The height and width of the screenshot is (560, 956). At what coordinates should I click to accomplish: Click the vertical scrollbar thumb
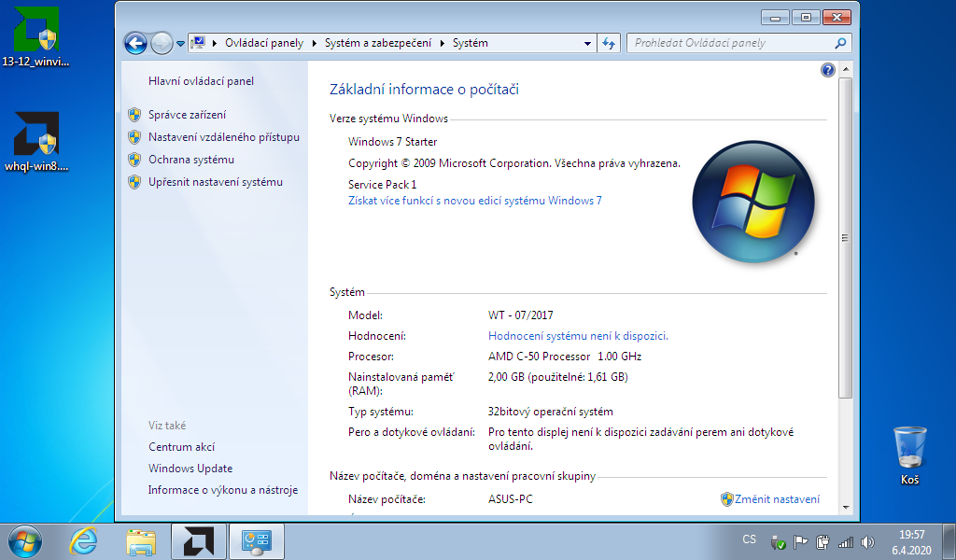(x=846, y=238)
